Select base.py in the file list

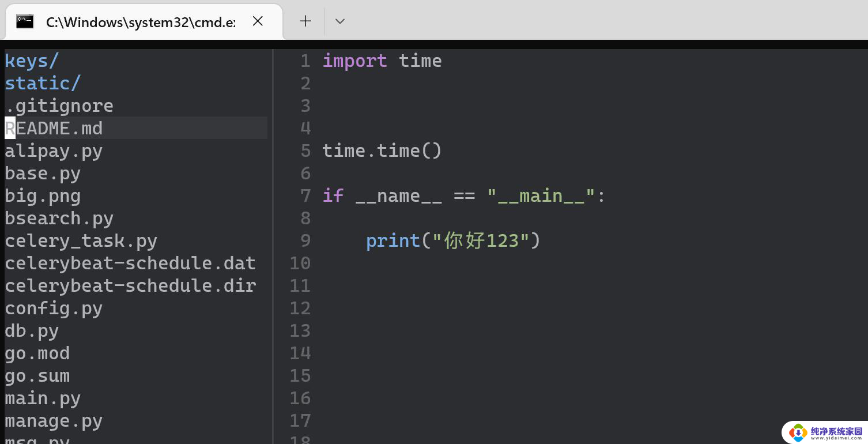pos(43,174)
